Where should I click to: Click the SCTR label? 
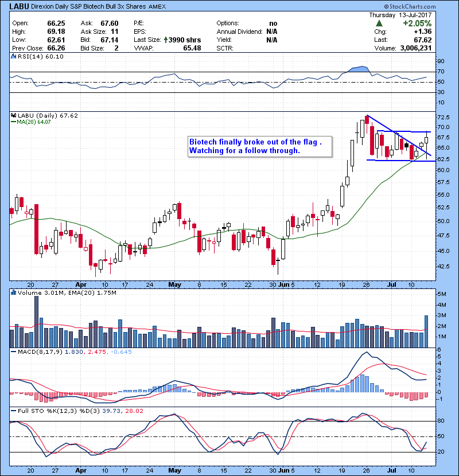tap(225, 48)
